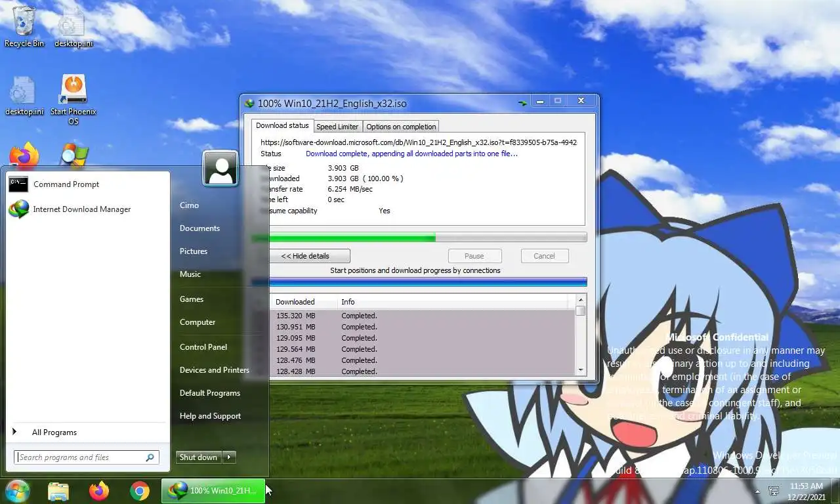The width and height of the screenshot is (840, 504).
Task: Open Help and Support
Action: click(210, 416)
